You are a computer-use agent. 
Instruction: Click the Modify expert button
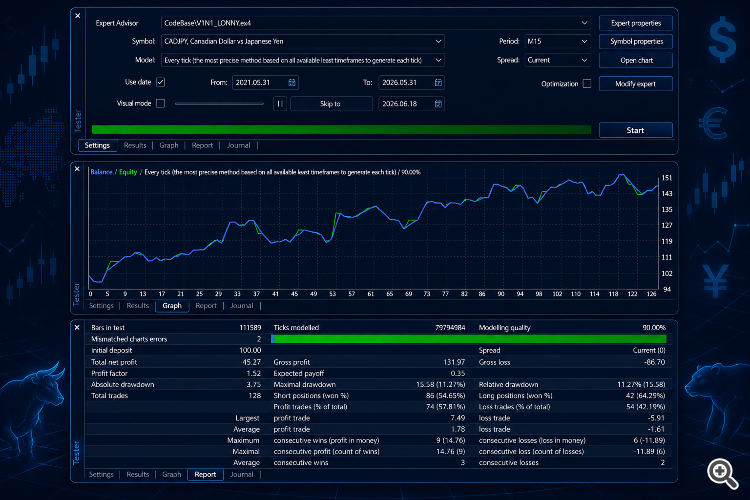click(x=636, y=84)
